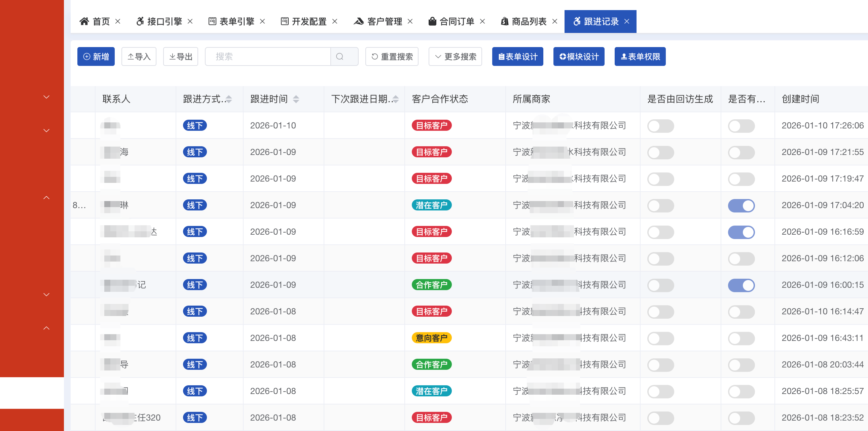The image size is (868, 431).
Task: Switch to the 客户管理 tab
Action: point(384,22)
